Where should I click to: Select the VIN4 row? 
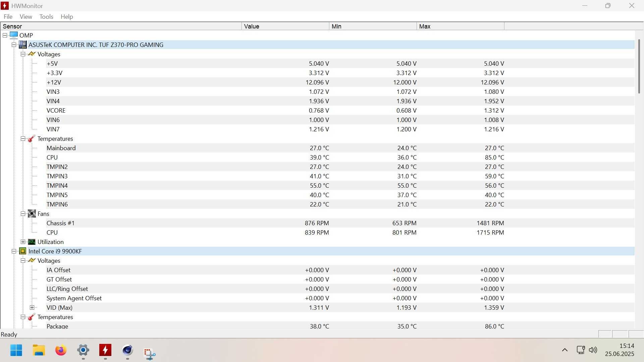tap(340, 101)
